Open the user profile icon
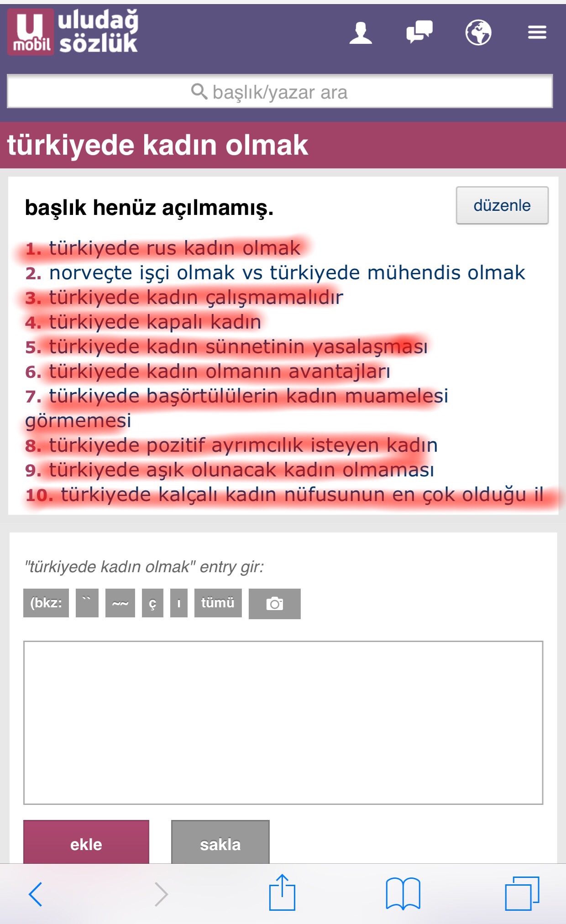Screen dimensions: 566x924 point(361,33)
